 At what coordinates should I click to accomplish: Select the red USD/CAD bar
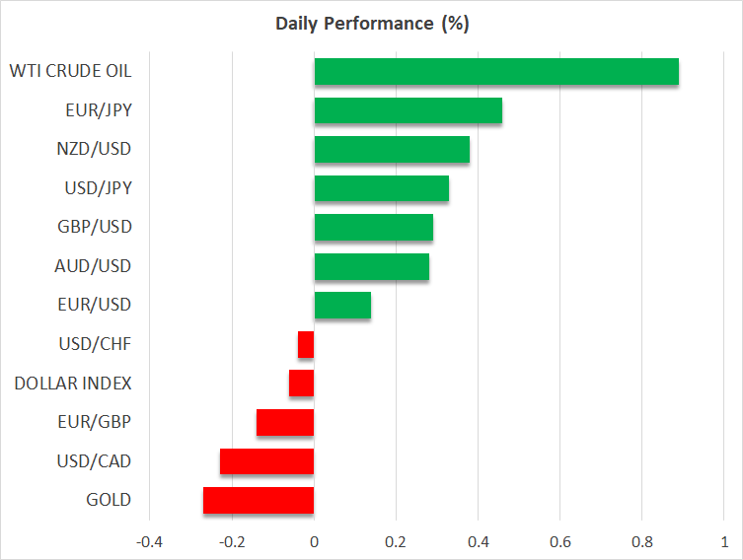click(266, 461)
